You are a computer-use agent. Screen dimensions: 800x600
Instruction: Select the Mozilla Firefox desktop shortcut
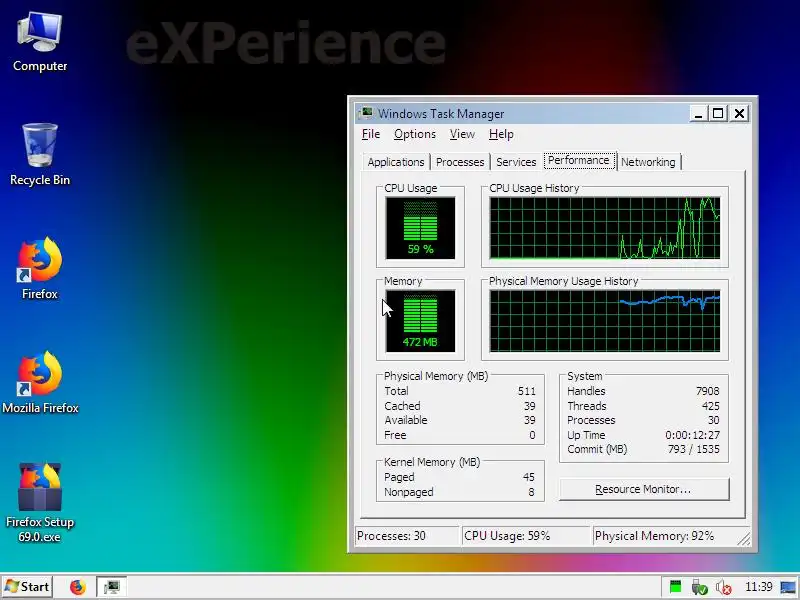pyautogui.click(x=40, y=382)
